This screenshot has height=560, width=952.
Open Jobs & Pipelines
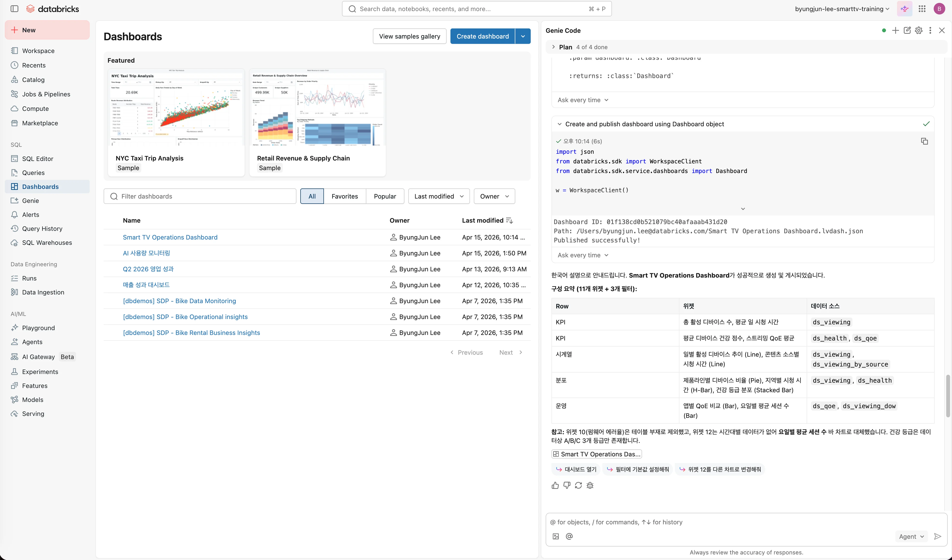[x=47, y=94]
